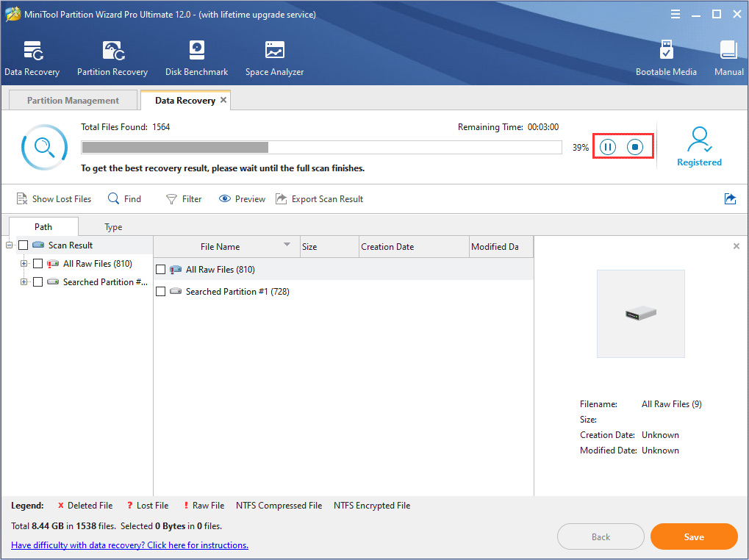This screenshot has width=749, height=560.
Task: Click Remaining Time 00:03:00 text
Action: coord(508,127)
